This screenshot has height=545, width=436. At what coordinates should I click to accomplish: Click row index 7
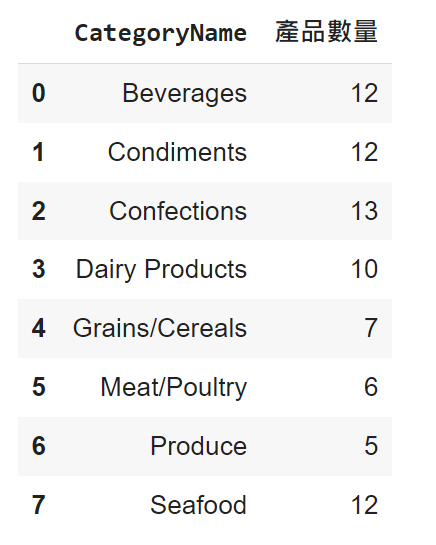coord(39,505)
